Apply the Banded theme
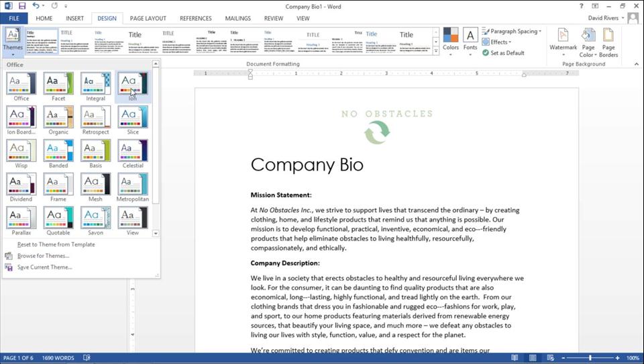The height and width of the screenshot is (364, 644). tap(58, 154)
